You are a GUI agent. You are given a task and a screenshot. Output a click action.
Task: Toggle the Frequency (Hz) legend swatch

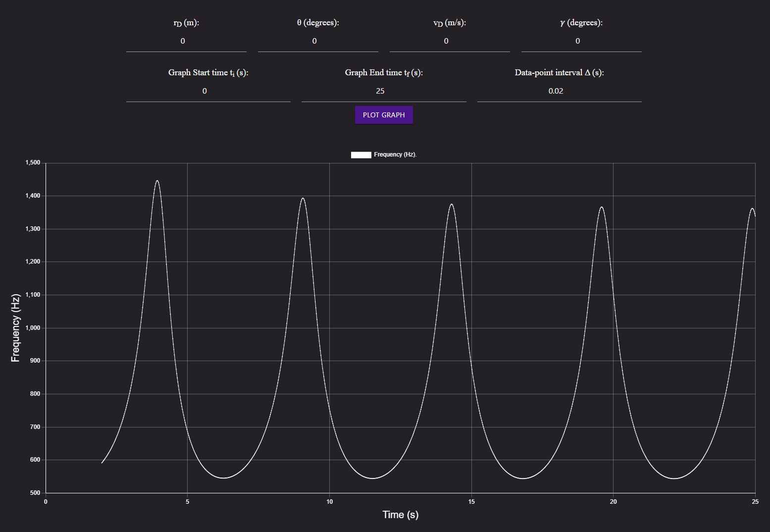[x=361, y=155]
